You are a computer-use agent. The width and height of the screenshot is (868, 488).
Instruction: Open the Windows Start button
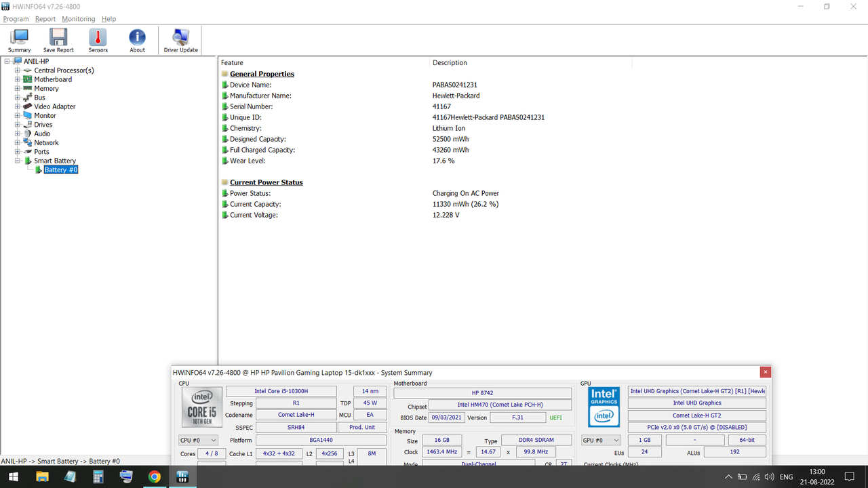tap(14, 476)
